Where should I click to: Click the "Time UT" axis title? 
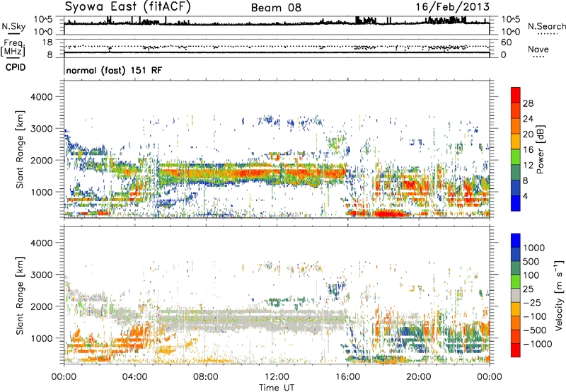click(x=277, y=388)
